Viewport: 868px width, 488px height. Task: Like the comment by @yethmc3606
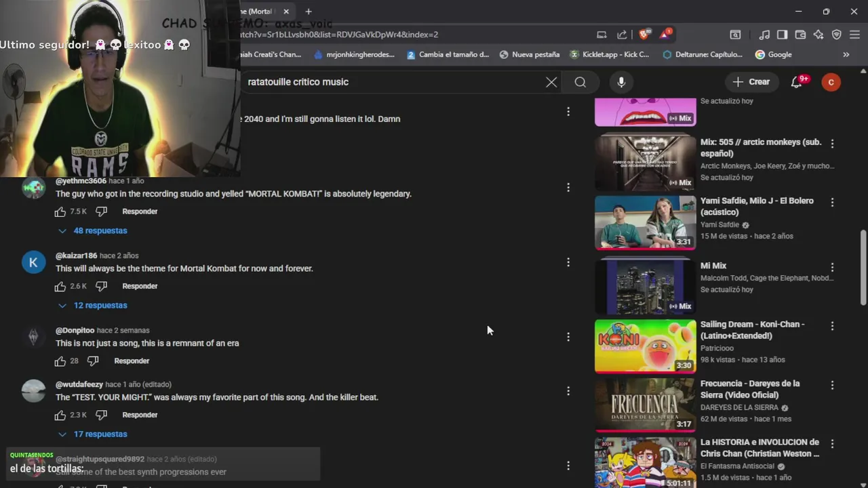tap(60, 211)
